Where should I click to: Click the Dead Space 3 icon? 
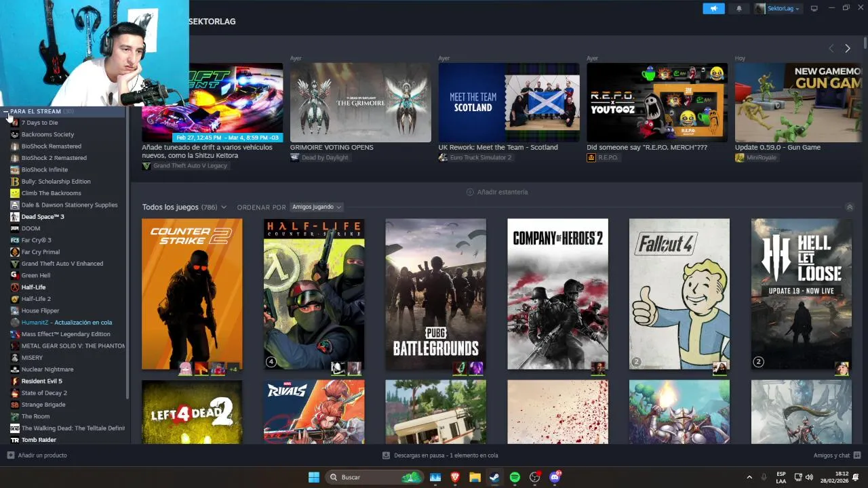click(15, 217)
